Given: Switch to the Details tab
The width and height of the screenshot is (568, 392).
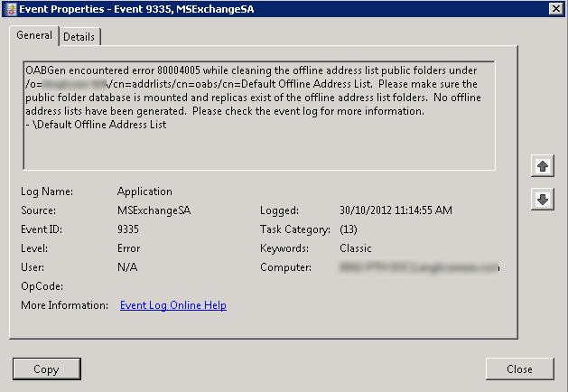Looking at the screenshot, I should coord(79,37).
